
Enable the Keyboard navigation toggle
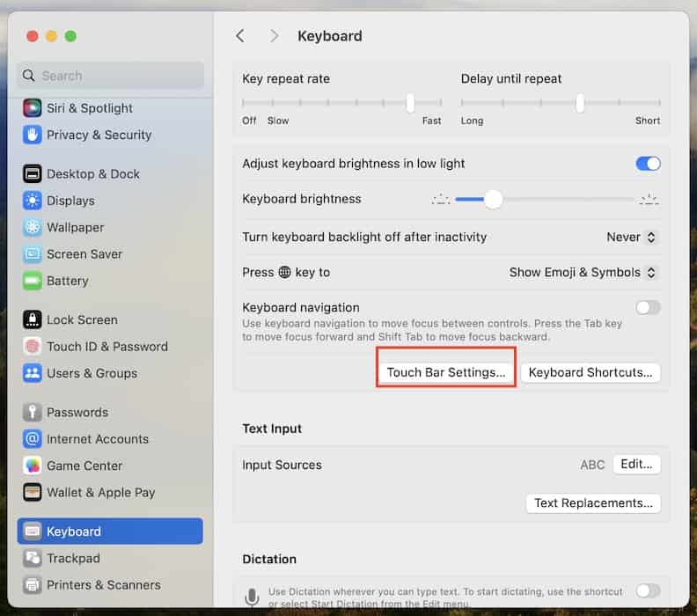coord(648,308)
